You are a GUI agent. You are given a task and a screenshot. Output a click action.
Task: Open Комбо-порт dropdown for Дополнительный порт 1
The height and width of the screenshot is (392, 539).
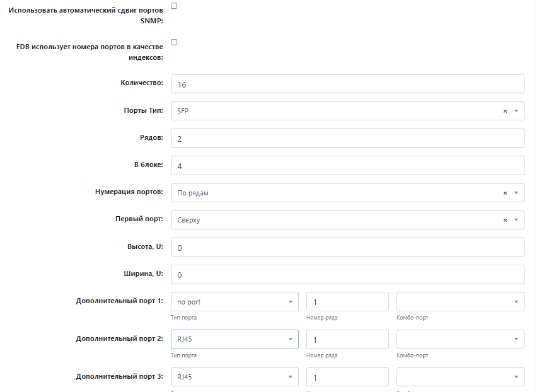click(460, 302)
